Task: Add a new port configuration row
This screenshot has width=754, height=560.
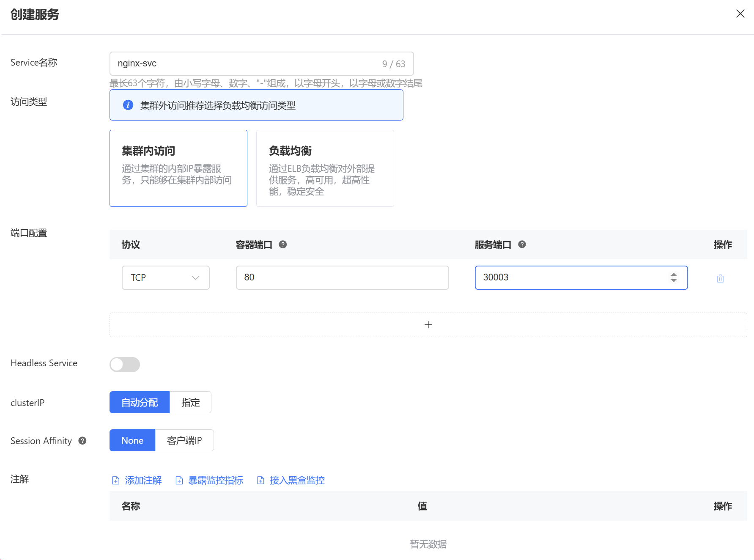Action: coord(428,325)
